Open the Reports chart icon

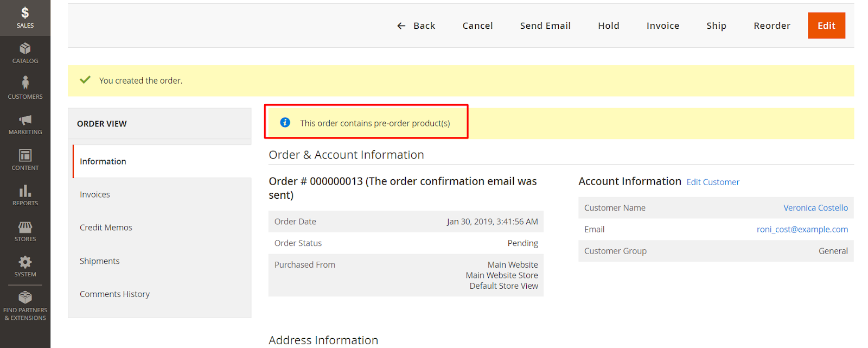click(x=25, y=191)
